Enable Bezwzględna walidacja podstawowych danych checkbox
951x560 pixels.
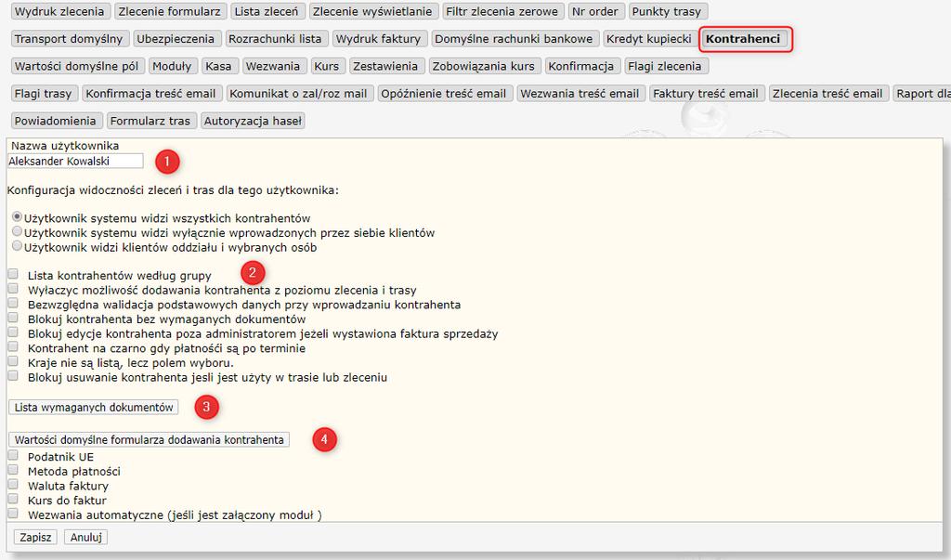(x=13, y=304)
